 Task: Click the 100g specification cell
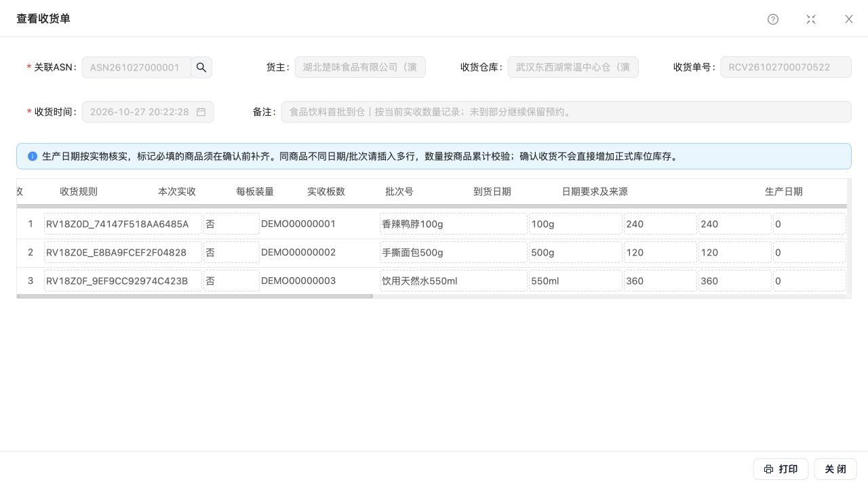click(576, 224)
